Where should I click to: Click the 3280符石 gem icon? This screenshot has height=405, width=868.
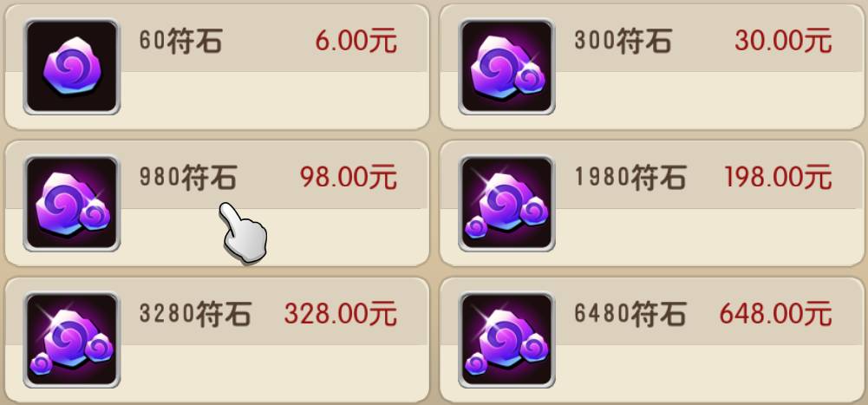(71, 340)
